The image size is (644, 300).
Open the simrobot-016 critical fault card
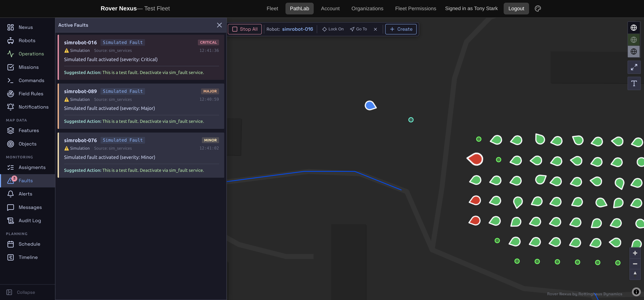(x=141, y=57)
